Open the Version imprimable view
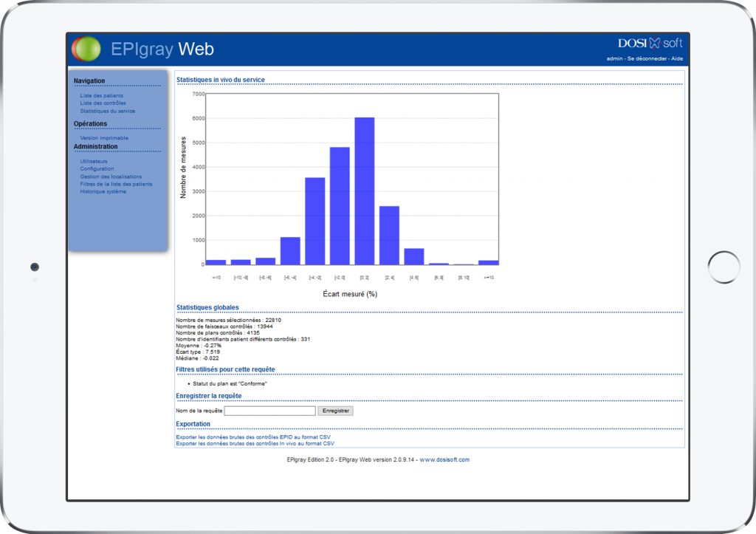 pos(104,138)
